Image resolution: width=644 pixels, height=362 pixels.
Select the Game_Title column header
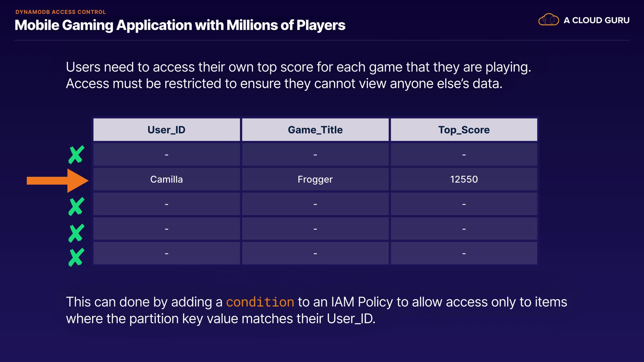[x=315, y=130]
